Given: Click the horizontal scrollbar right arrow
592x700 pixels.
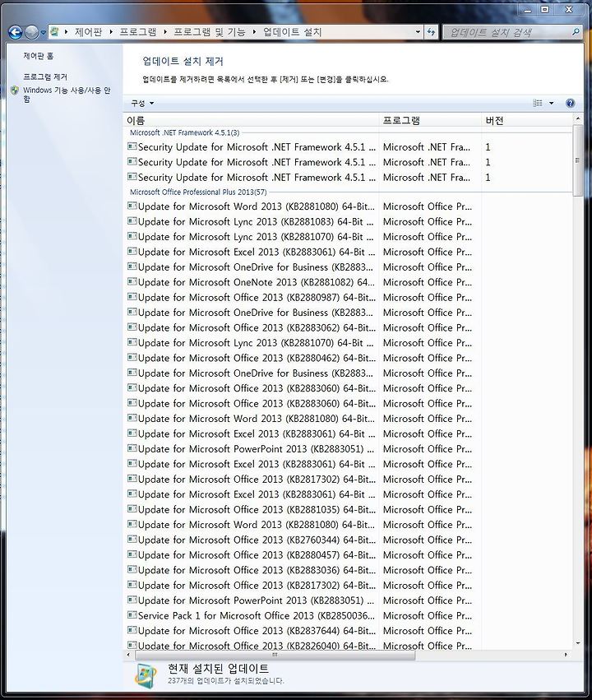Looking at the screenshot, I should point(567,655).
